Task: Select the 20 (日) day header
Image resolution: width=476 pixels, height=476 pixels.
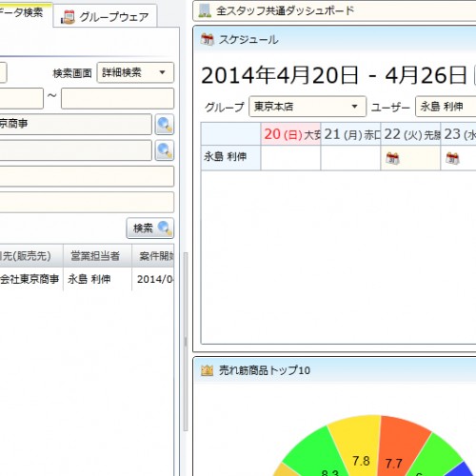Action: 290,134
